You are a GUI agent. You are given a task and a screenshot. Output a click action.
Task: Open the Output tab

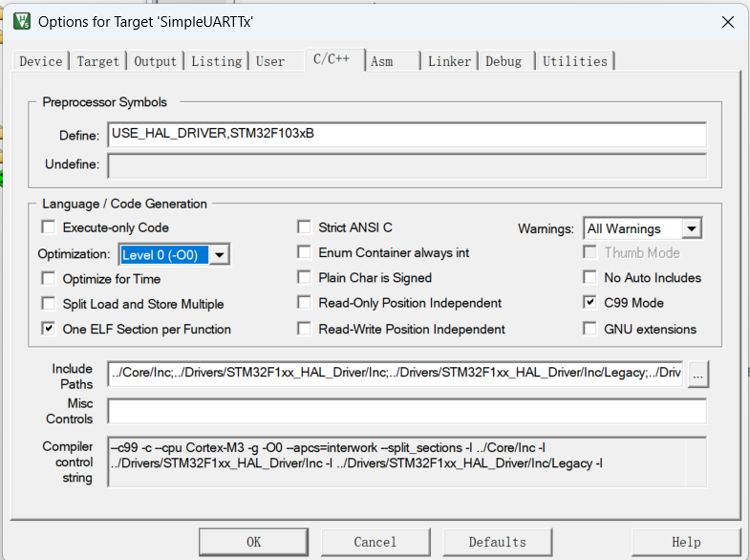155,62
